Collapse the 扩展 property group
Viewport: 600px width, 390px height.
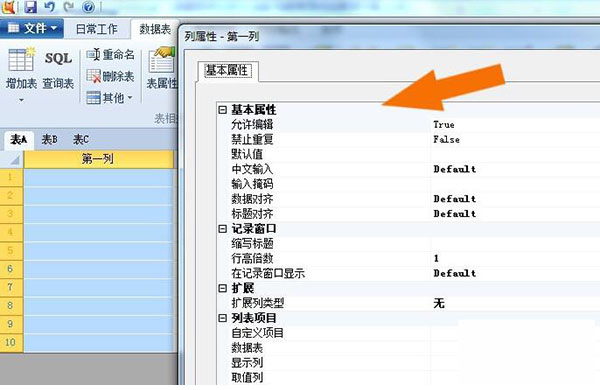point(223,288)
